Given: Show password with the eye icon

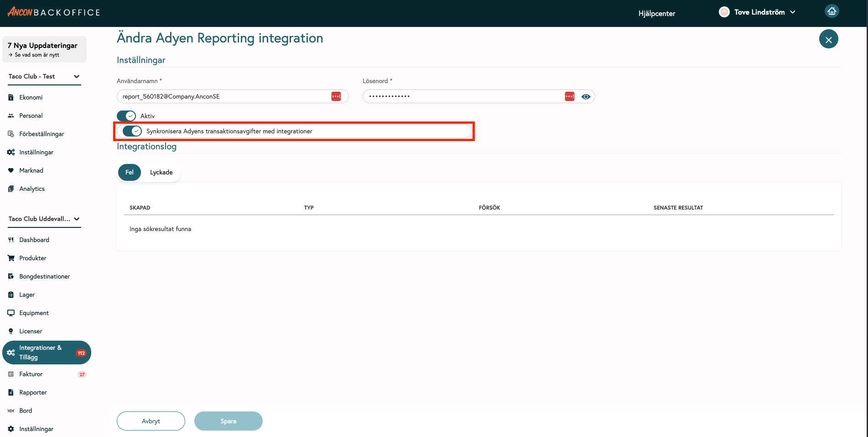Looking at the screenshot, I should coord(586,96).
